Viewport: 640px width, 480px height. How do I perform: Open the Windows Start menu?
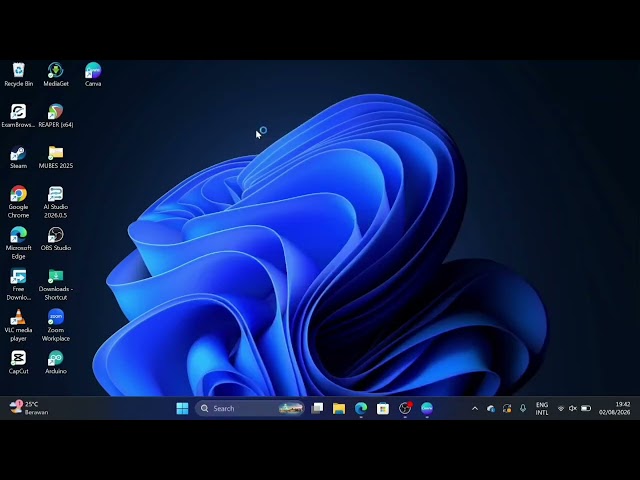coord(182,408)
